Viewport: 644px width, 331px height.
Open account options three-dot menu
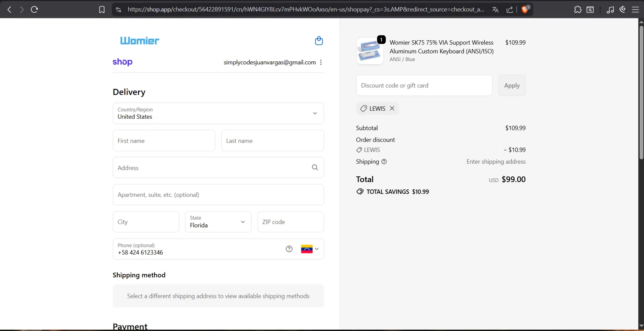[321, 62]
